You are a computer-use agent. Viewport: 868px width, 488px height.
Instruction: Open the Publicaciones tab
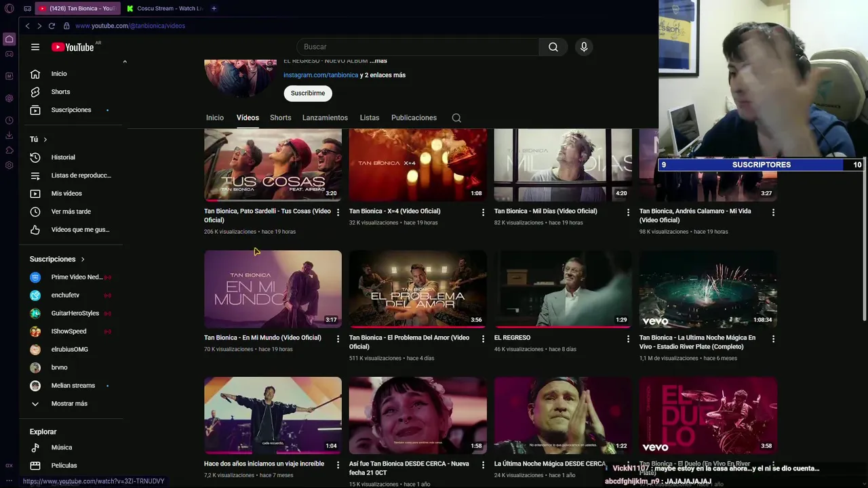(414, 118)
